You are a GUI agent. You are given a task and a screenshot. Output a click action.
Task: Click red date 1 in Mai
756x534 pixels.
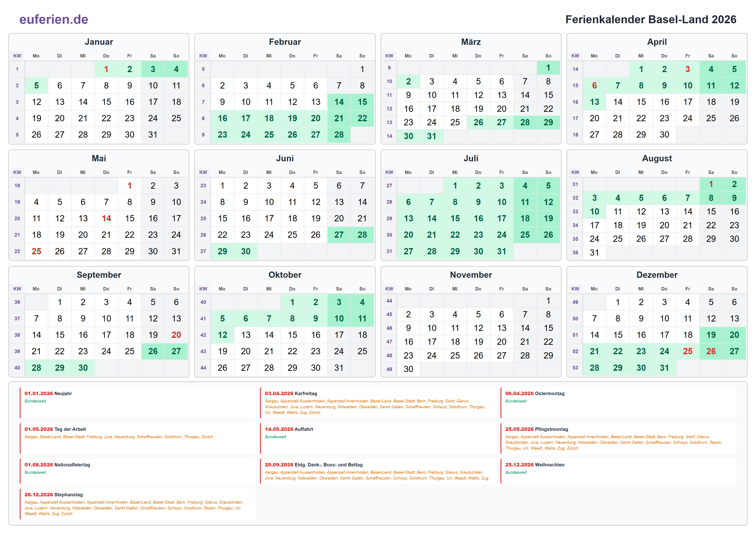point(129,186)
